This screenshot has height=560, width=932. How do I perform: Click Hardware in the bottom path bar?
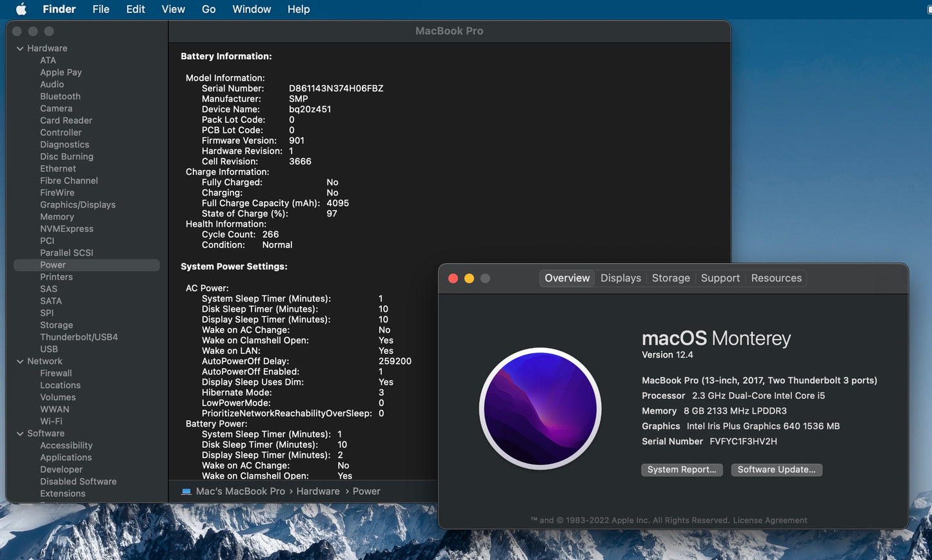[x=317, y=492]
